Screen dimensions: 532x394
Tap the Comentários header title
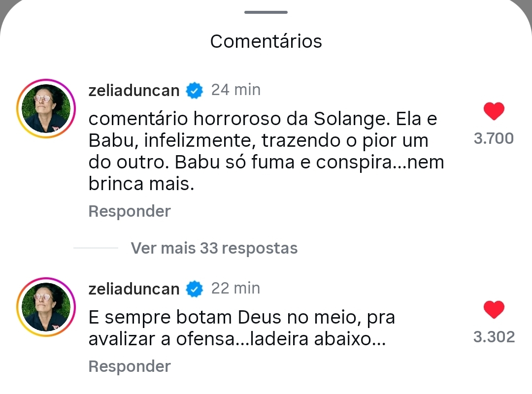266,41
